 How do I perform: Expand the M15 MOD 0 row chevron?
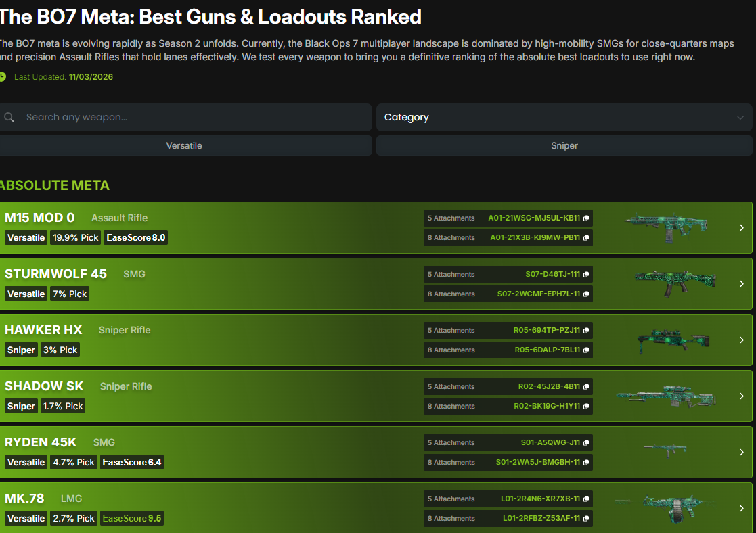click(x=742, y=228)
